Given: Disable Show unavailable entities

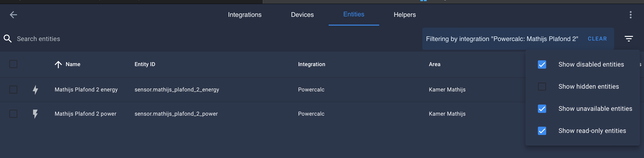Looking at the screenshot, I should 542,108.
